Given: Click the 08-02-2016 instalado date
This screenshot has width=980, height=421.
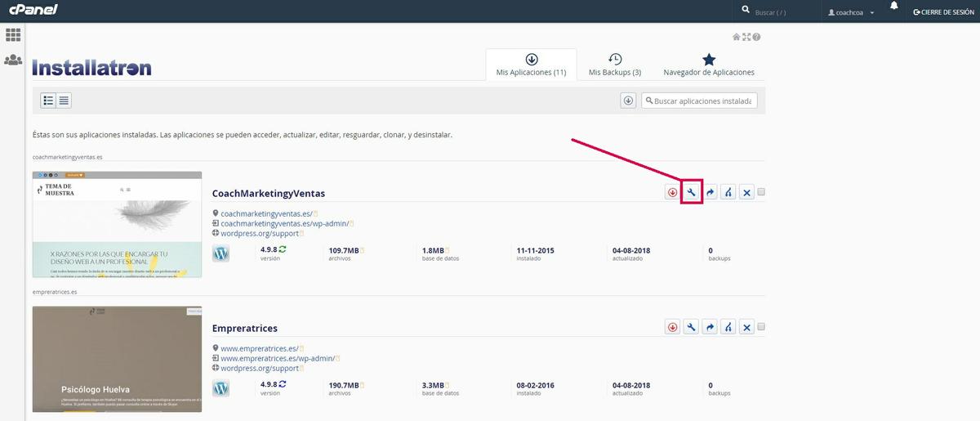Looking at the screenshot, I should click(537, 384).
